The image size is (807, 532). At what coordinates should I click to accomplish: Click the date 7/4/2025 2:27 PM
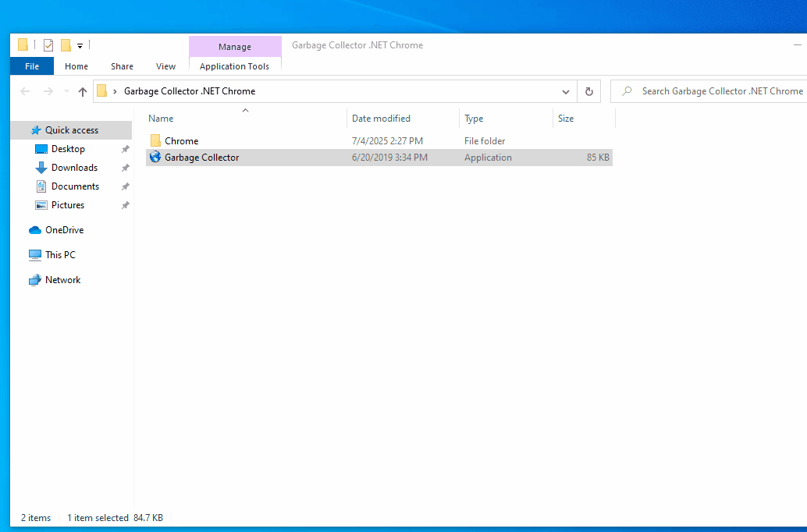(x=388, y=141)
